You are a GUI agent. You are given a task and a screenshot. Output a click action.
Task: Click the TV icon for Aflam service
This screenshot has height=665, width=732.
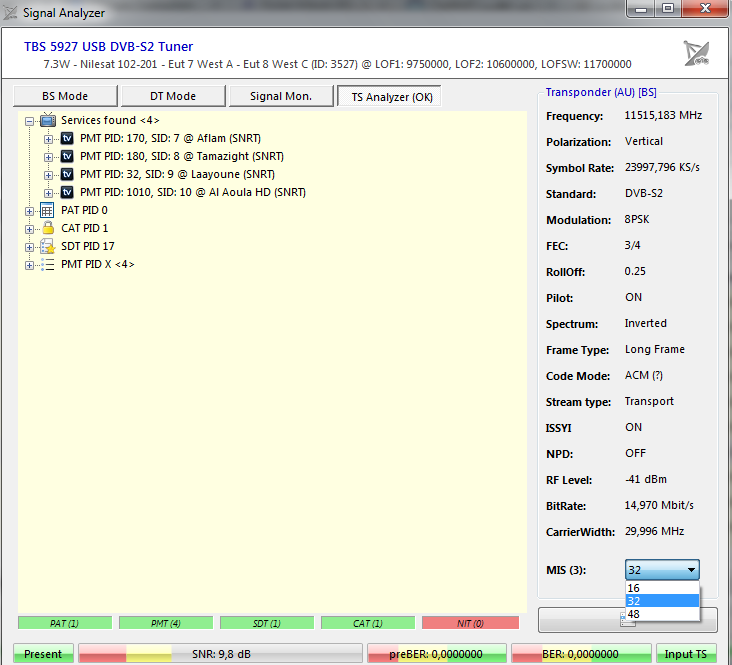[x=68, y=138]
